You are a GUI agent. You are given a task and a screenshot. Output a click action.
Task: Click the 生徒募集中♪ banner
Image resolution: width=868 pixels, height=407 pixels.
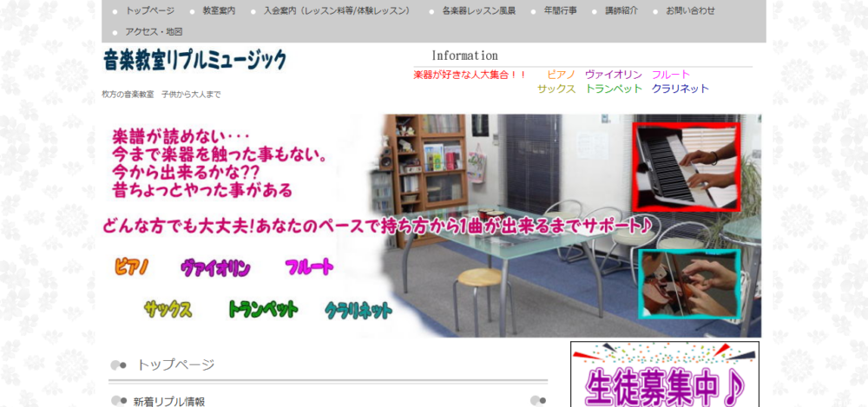[x=665, y=374]
